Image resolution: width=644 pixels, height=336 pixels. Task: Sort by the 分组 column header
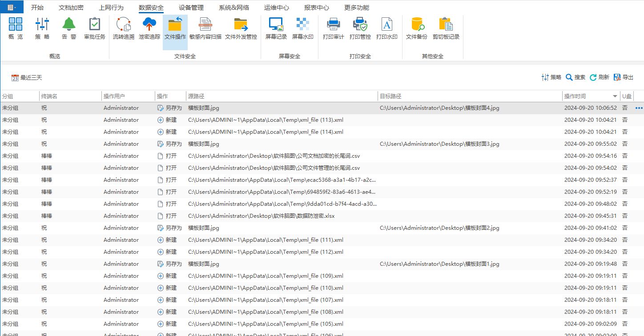pyautogui.click(x=20, y=96)
